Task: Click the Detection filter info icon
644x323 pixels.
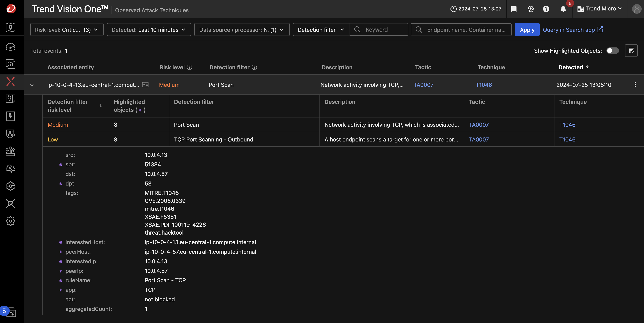Action: (x=254, y=67)
